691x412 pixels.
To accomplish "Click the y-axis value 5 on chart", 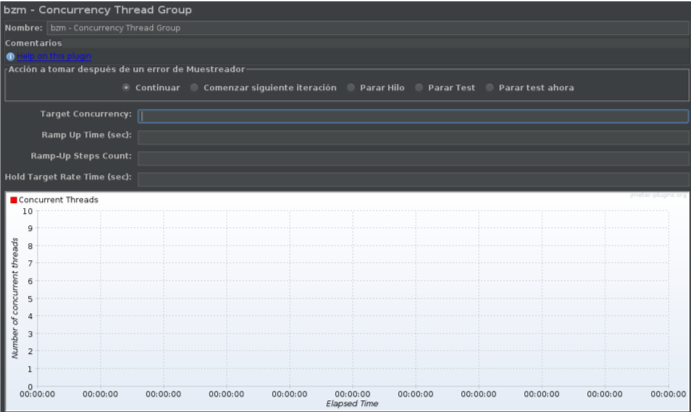I will pyautogui.click(x=30, y=299).
